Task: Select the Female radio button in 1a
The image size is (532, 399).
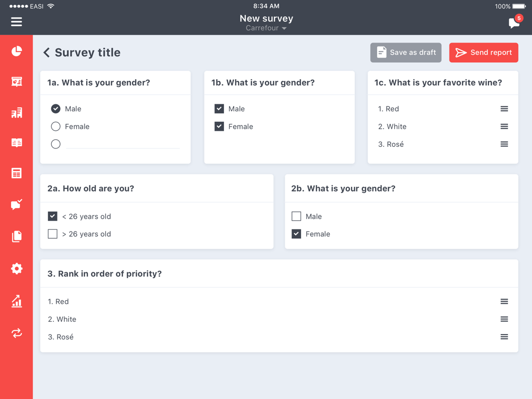Action: click(56, 127)
